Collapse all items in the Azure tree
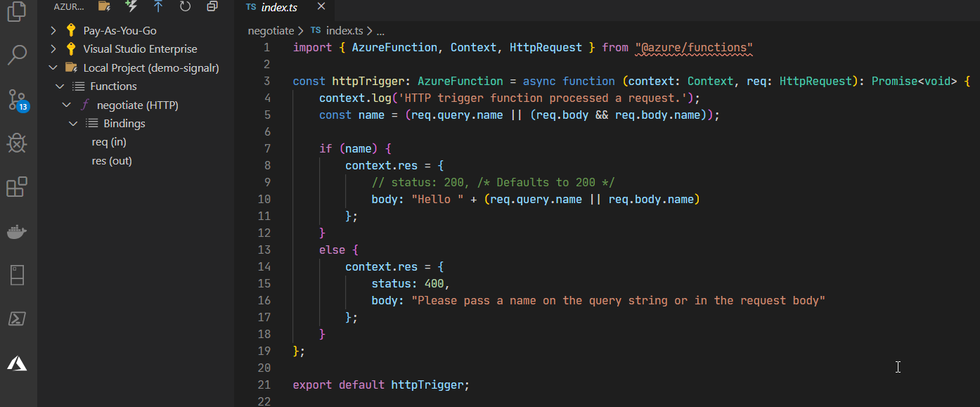This screenshot has height=407, width=980. coord(212,6)
